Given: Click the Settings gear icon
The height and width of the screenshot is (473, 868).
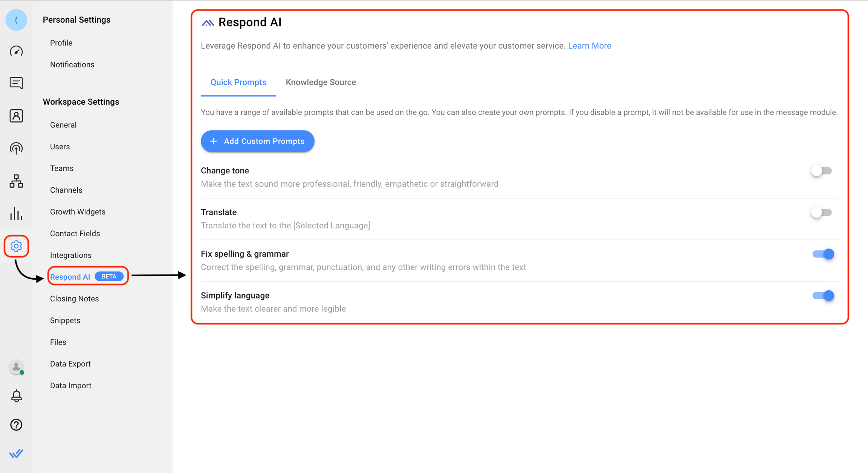Looking at the screenshot, I should (16, 246).
